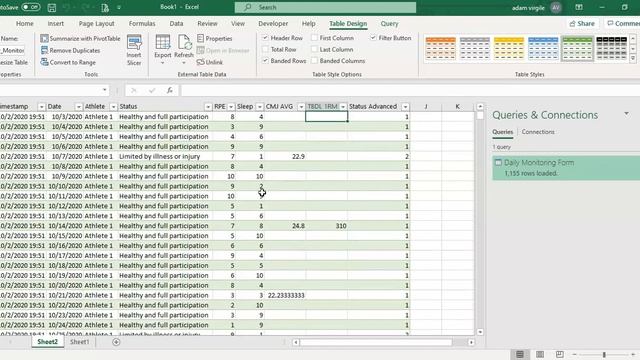
Task: Open the Status column filter dropdown
Action: point(208,107)
